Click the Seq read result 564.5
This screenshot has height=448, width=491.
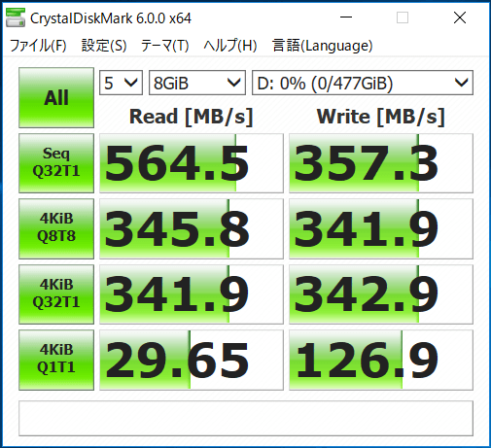(192, 163)
